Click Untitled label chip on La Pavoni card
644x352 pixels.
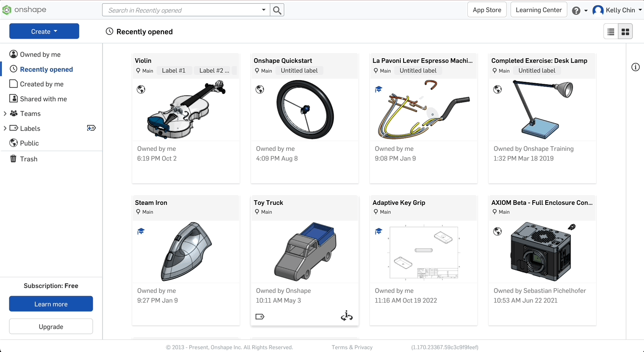tap(418, 71)
